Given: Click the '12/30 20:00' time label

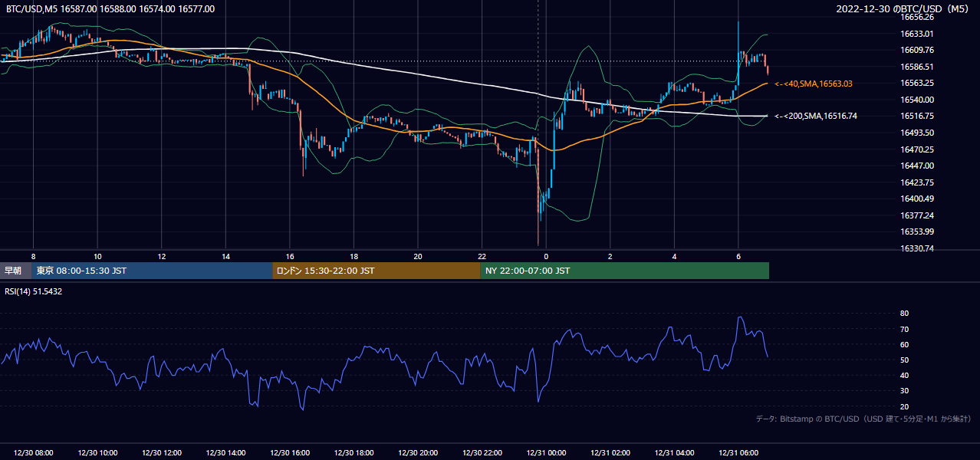Looking at the screenshot, I should 418,453.
